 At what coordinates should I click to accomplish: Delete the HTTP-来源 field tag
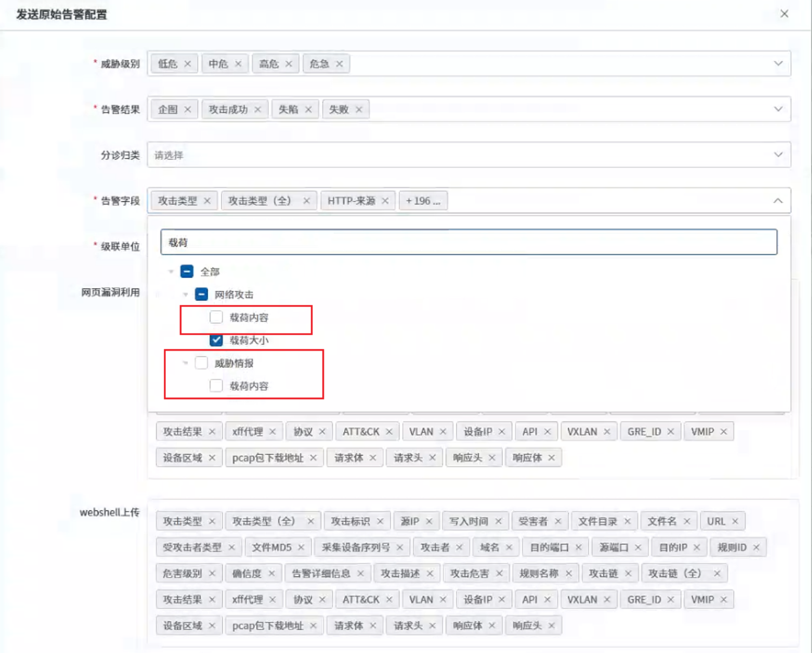[385, 201]
